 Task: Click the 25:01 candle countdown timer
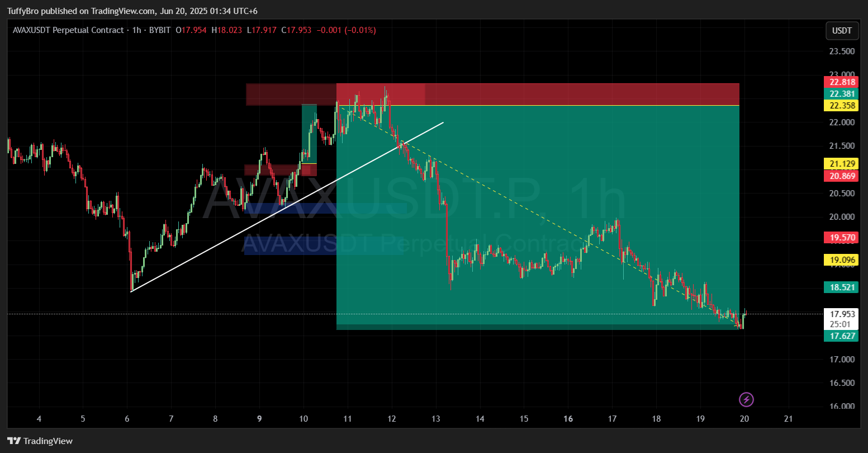tap(841, 324)
